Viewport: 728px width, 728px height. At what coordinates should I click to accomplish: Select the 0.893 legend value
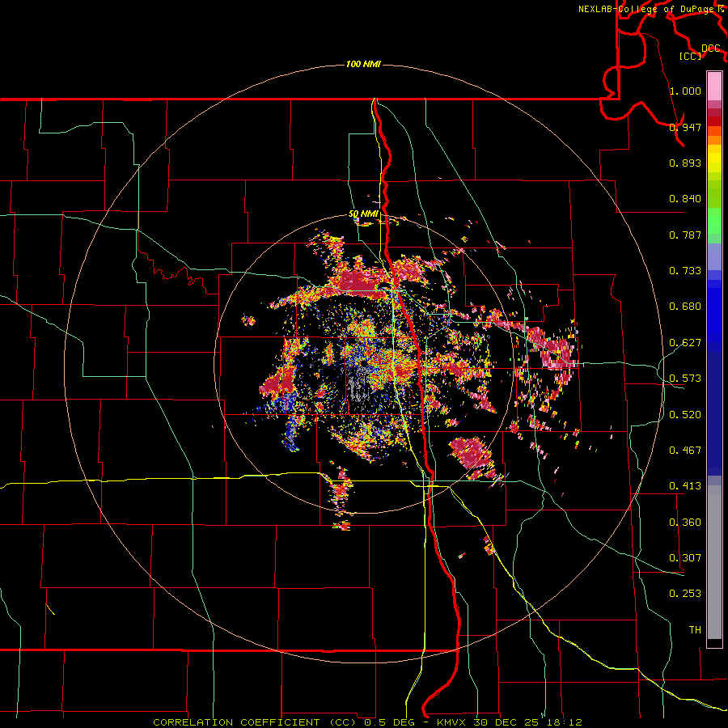click(685, 163)
